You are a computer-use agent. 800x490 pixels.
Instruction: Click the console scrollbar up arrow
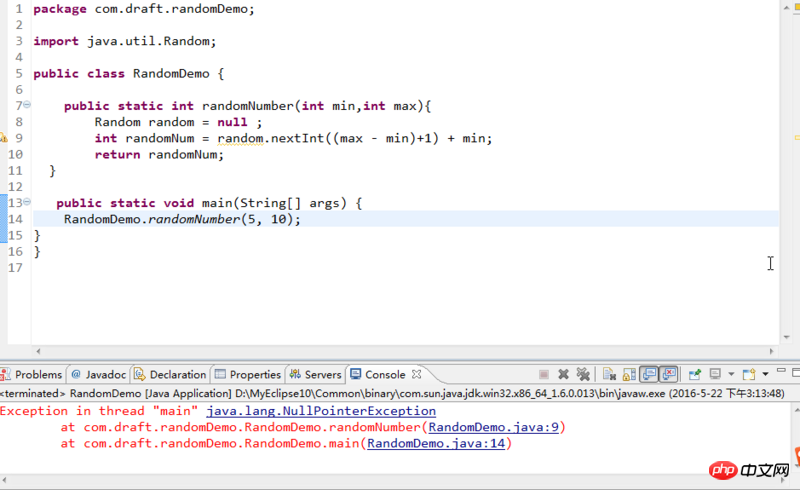point(796,410)
